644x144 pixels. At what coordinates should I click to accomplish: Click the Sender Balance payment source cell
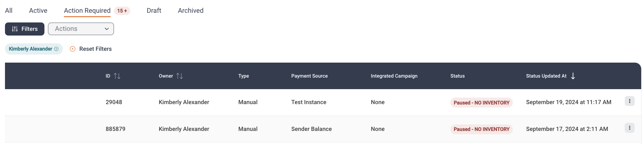pyautogui.click(x=311, y=129)
